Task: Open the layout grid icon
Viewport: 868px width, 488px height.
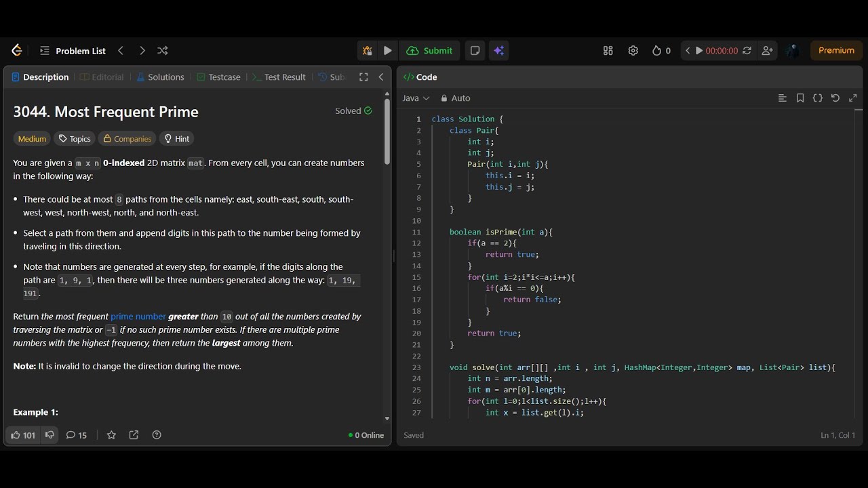Action: (608, 51)
